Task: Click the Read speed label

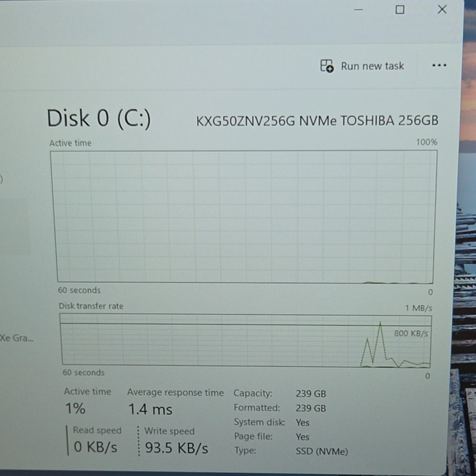Action: click(97, 430)
